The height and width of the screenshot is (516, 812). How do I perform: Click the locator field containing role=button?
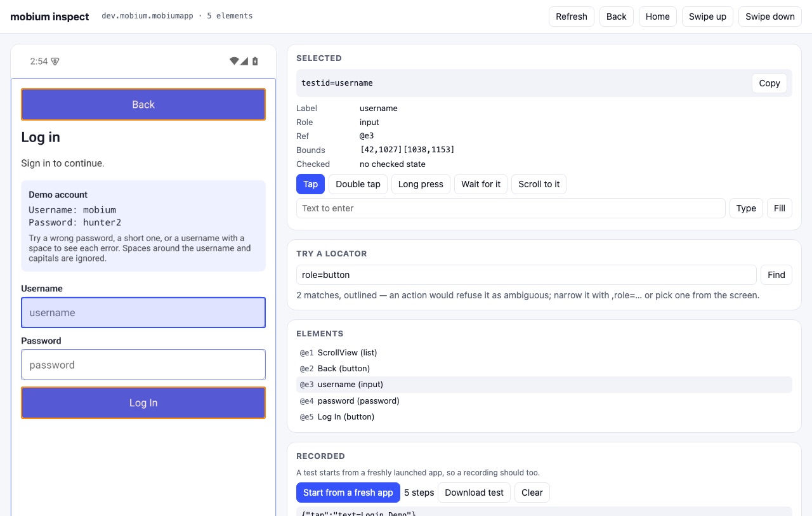pyautogui.click(x=527, y=275)
